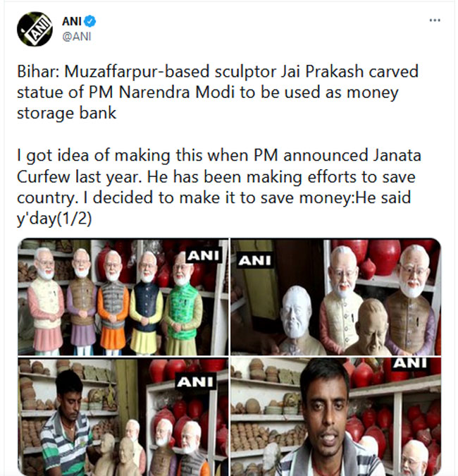Click the Janata Curfew quote paragraph
This screenshot has width=458, height=476.
[219, 187]
